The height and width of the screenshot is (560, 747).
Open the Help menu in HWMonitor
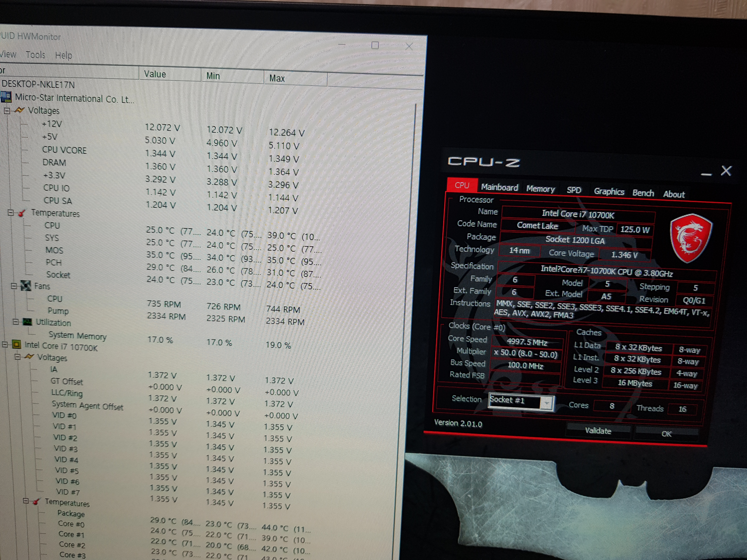(x=64, y=55)
